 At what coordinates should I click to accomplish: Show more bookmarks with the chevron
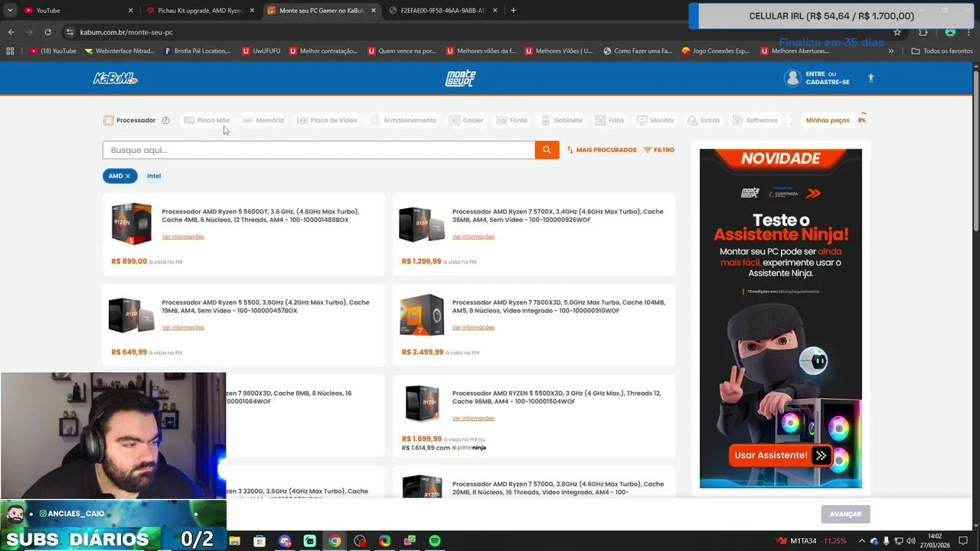pos(891,51)
